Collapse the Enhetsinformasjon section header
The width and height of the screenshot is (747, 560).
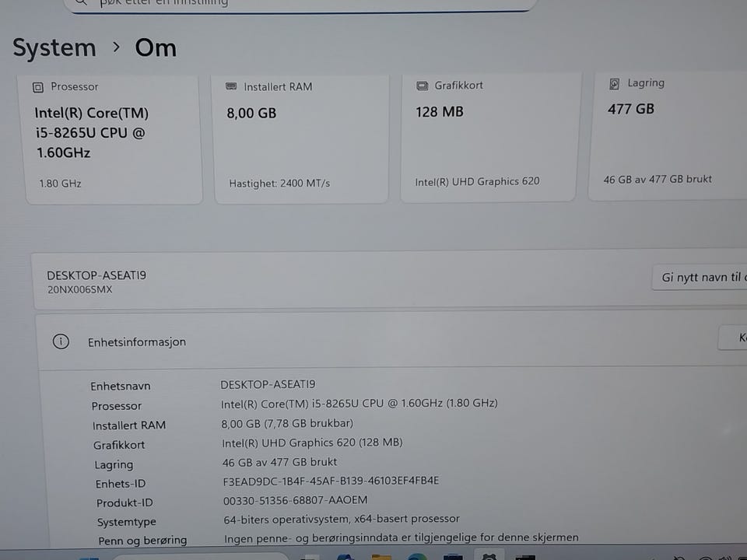pos(391,342)
